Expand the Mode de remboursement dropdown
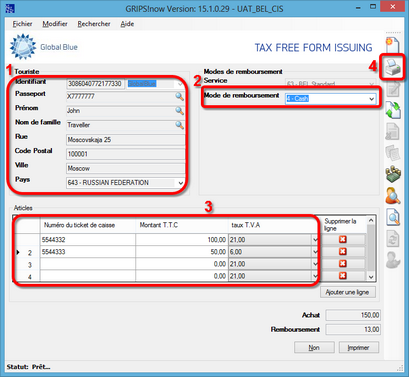The height and width of the screenshot is (377, 409). (x=371, y=99)
